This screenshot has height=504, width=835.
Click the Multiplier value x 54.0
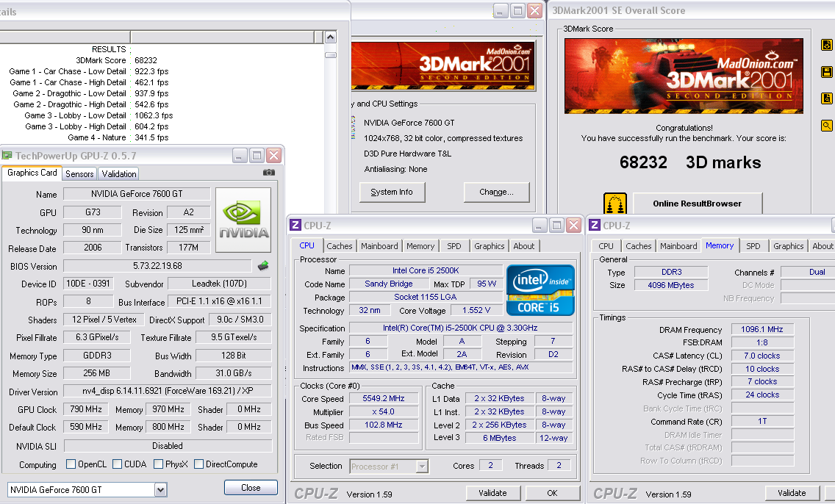pos(384,411)
